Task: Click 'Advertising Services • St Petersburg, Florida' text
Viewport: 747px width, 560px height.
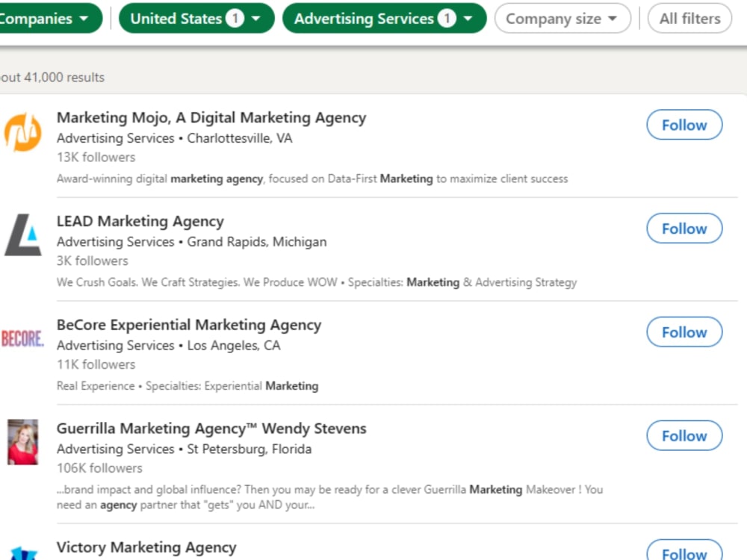Action: [x=184, y=449]
